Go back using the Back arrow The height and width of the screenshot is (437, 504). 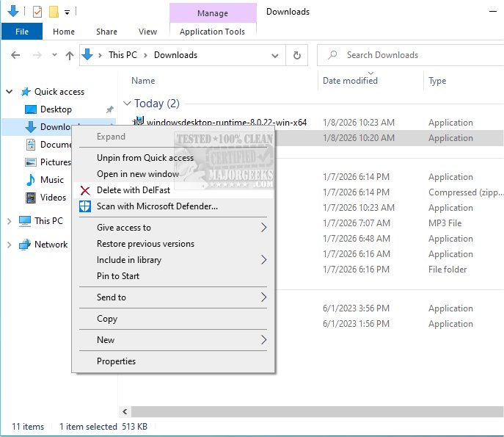click(15, 55)
